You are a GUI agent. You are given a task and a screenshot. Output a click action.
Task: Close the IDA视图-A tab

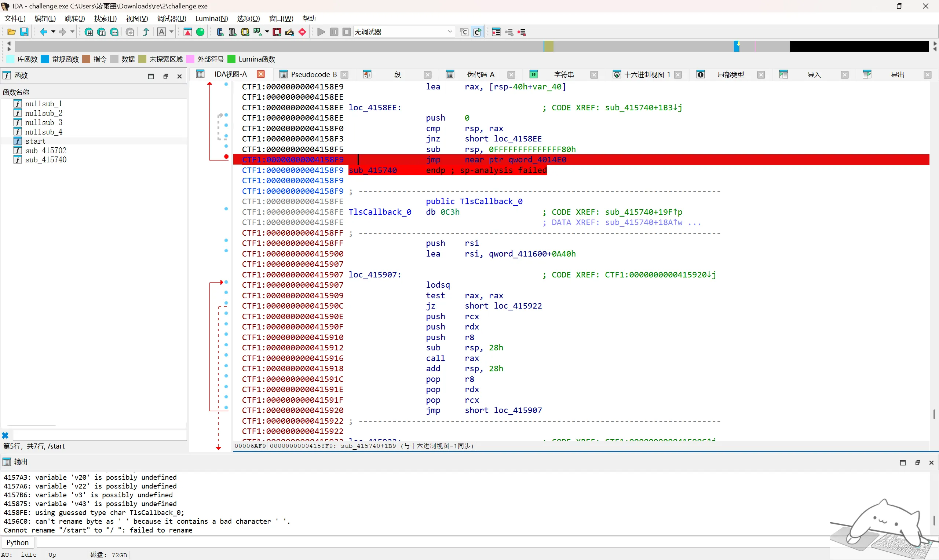pyautogui.click(x=260, y=74)
